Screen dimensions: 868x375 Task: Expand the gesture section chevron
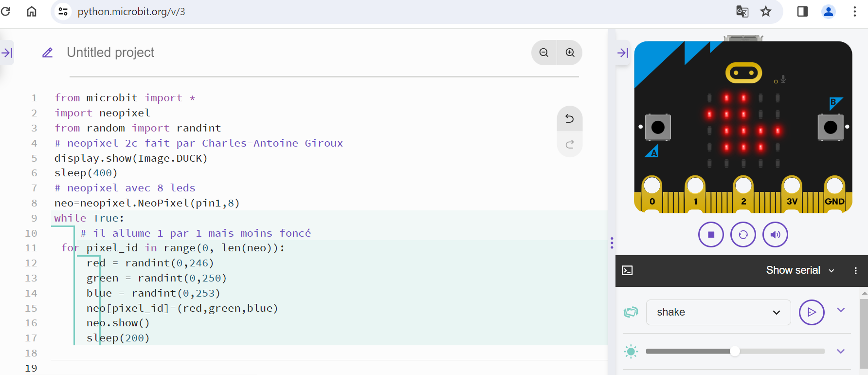pos(841,310)
